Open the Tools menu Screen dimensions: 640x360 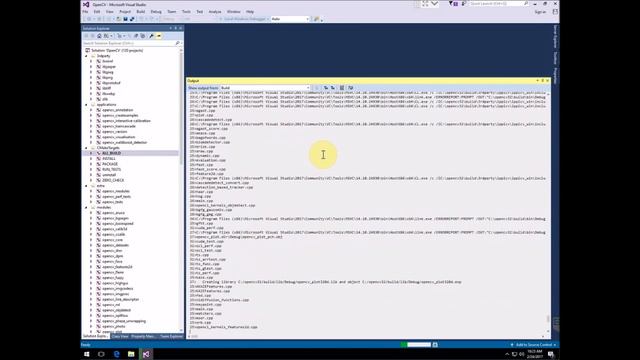pos(186,12)
